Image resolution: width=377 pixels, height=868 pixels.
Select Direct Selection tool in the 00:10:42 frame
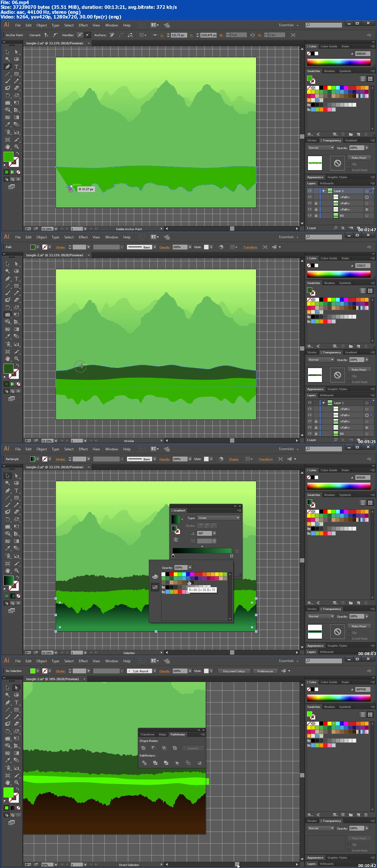16,688
